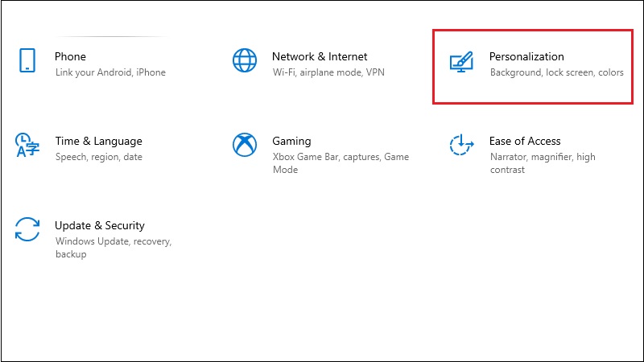Click 'Background, lock screen, colors' text
Viewport: 644px width, 362px height.
[557, 72]
